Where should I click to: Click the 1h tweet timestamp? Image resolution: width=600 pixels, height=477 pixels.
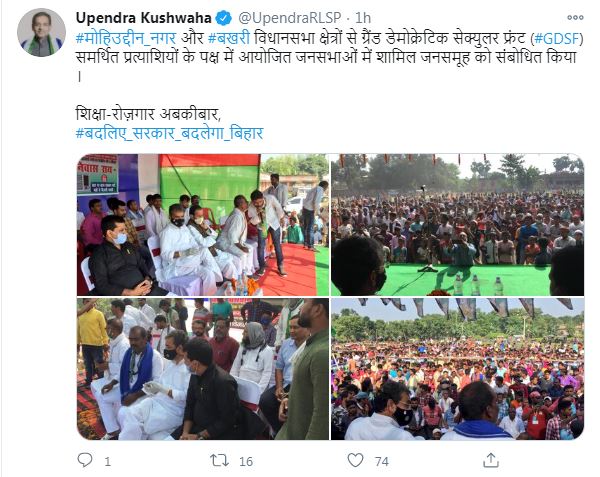click(x=363, y=18)
